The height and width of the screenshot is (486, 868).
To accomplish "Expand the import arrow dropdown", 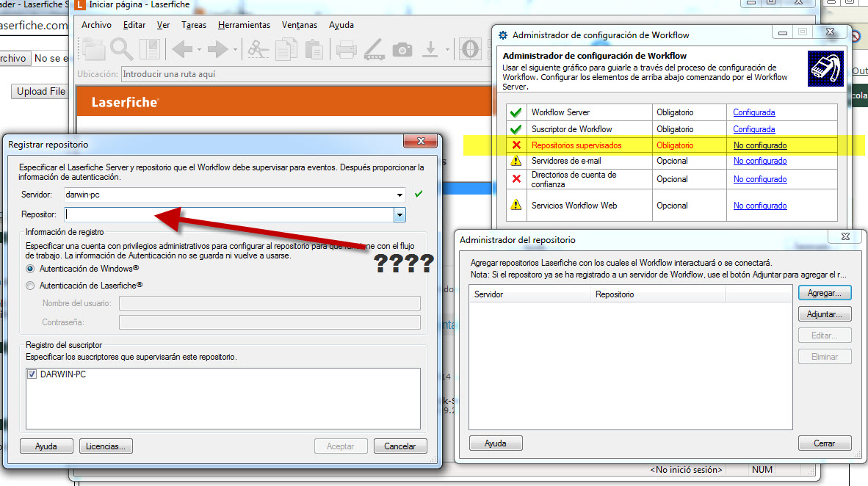I will point(446,50).
